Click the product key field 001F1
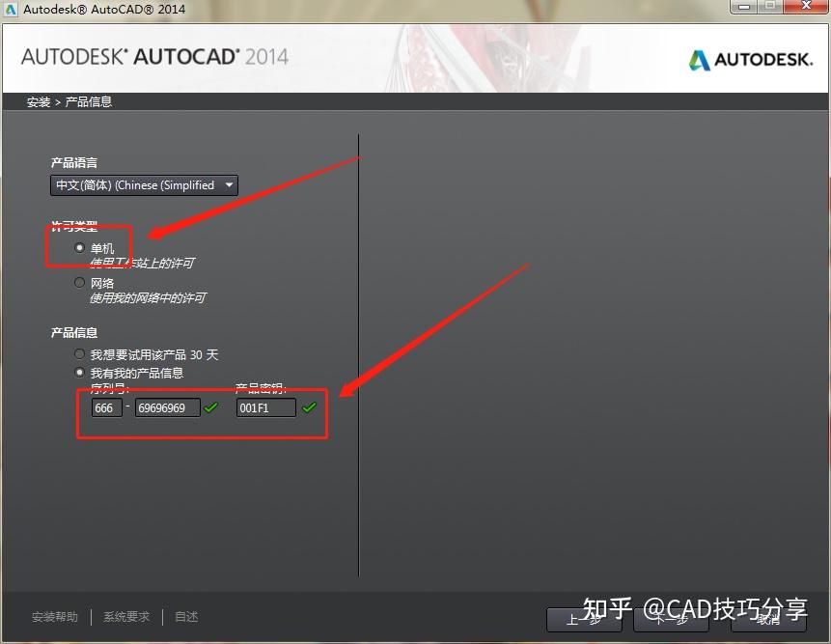This screenshot has width=831, height=644. pos(266,407)
